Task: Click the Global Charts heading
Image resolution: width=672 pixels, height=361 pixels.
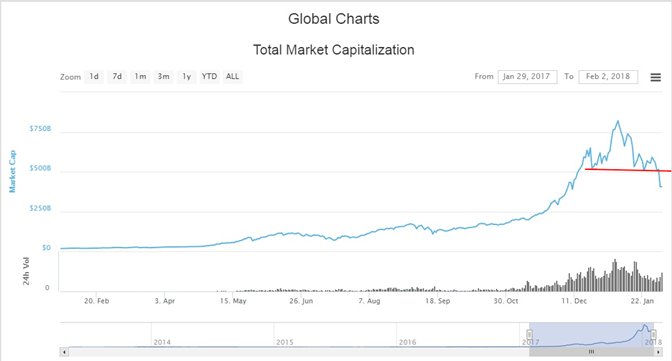Action: click(333, 19)
